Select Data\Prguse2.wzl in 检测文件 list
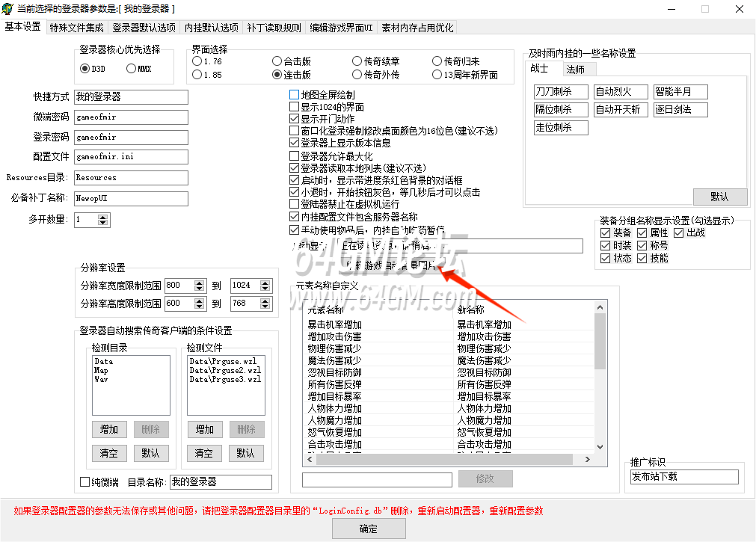The height and width of the screenshot is (542, 756). tap(225, 370)
